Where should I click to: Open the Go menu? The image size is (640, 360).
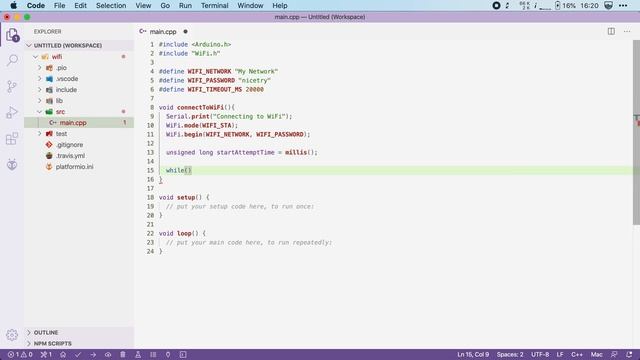pyautogui.click(x=165, y=6)
